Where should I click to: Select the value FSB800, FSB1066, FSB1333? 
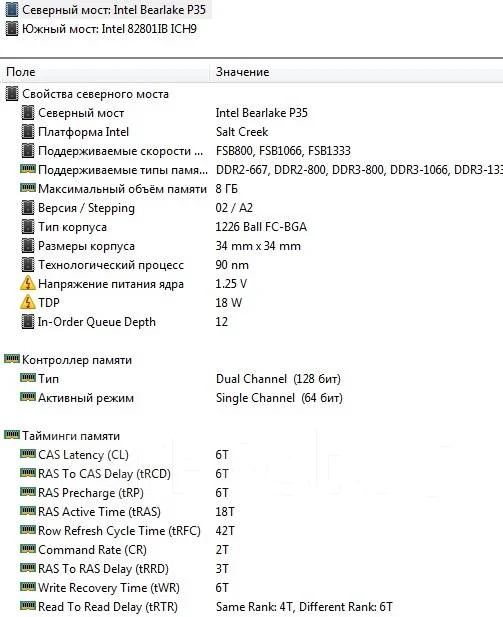point(283,151)
